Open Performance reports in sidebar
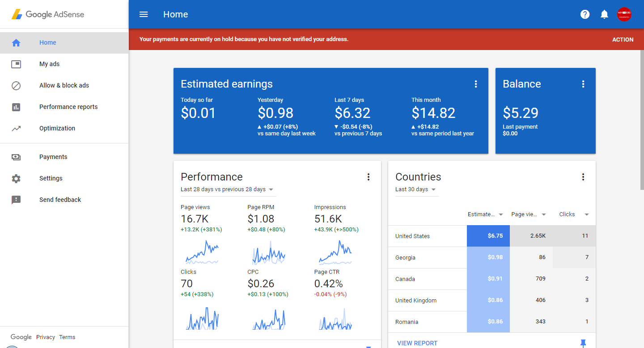This screenshot has height=348, width=644. click(68, 107)
